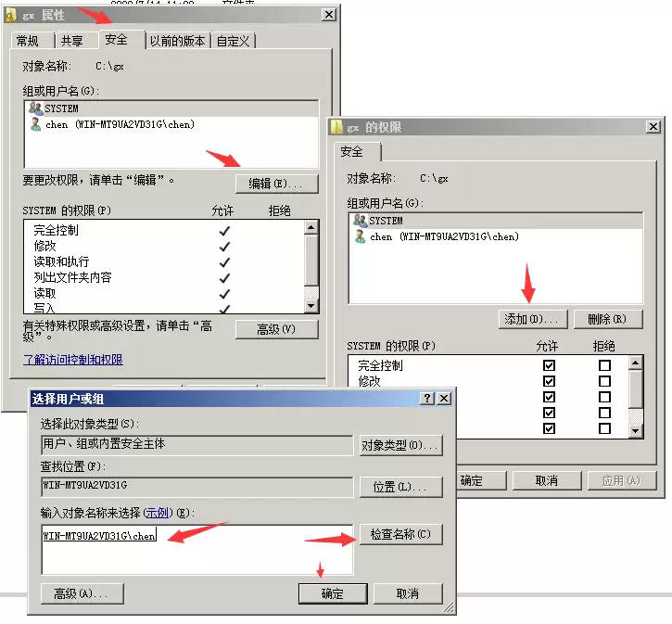Click 读取和执行 permission row

pyautogui.click(x=164, y=261)
